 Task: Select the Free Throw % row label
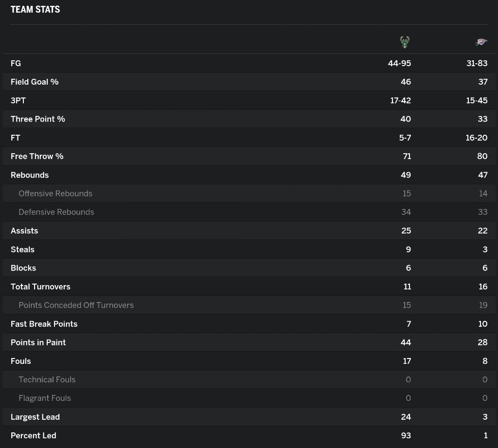coord(37,156)
